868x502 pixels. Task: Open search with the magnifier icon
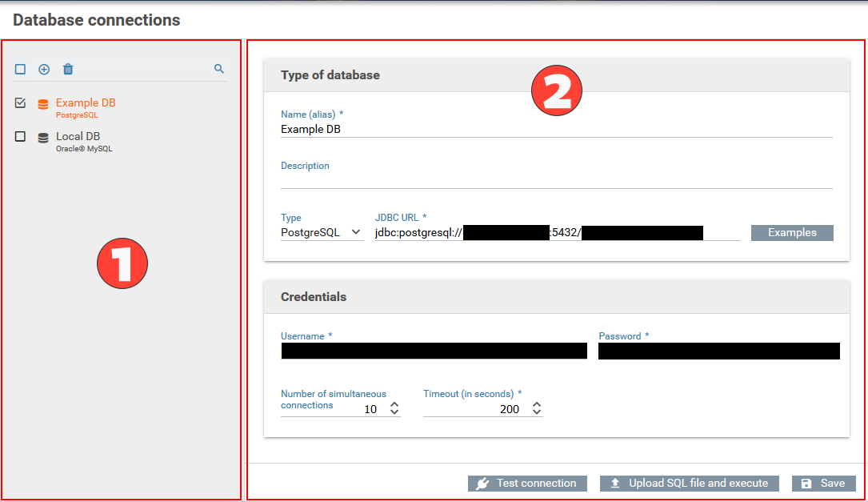tap(219, 70)
